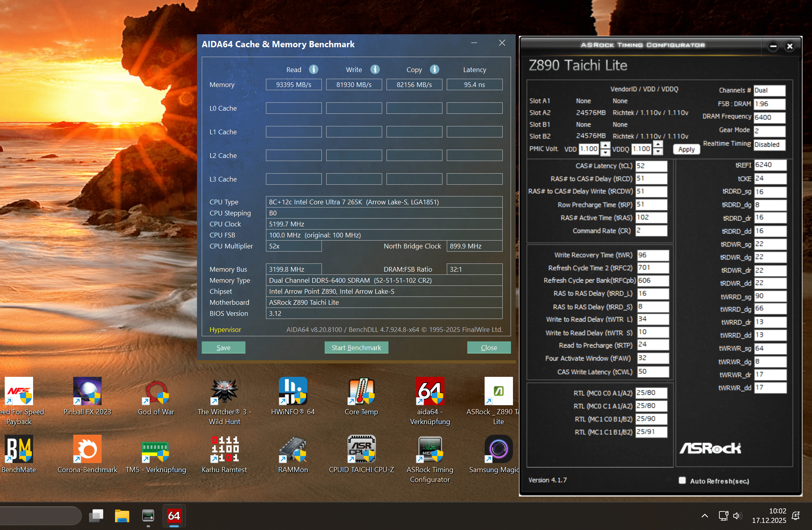Increase PMIC VDD voltage with up arrow
The height and width of the screenshot is (530, 812).
(606, 146)
